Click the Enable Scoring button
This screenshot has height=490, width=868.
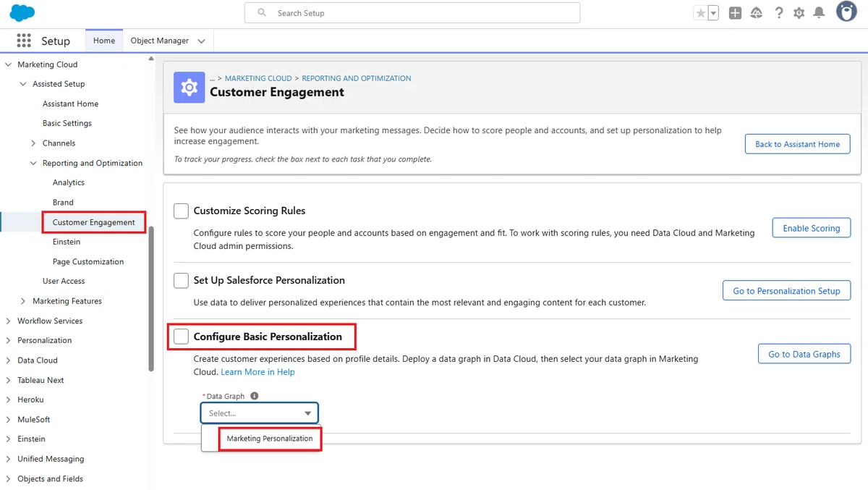coord(811,228)
